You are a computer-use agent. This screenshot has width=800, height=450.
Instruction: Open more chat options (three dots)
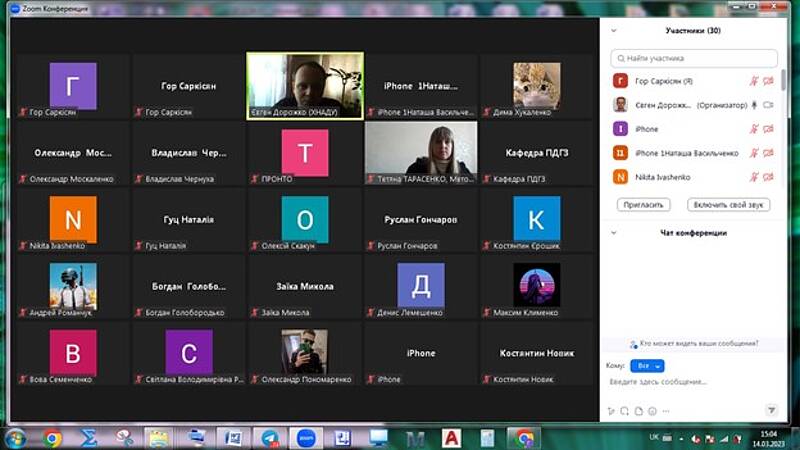[666, 410]
